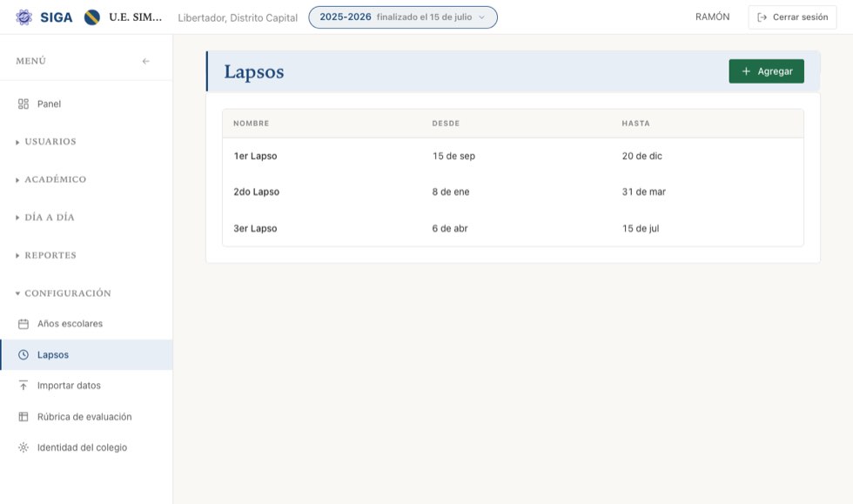Expand the DÍA A DÍA section
853x504 pixels.
pos(45,217)
